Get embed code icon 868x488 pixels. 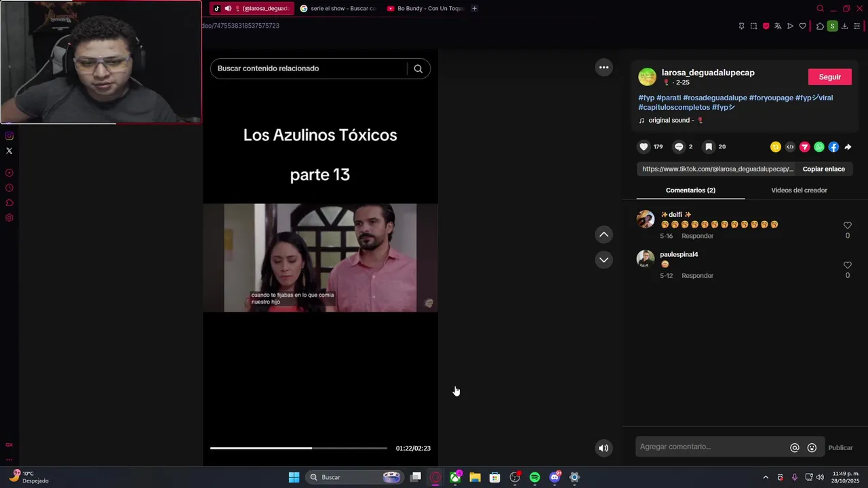click(x=790, y=147)
